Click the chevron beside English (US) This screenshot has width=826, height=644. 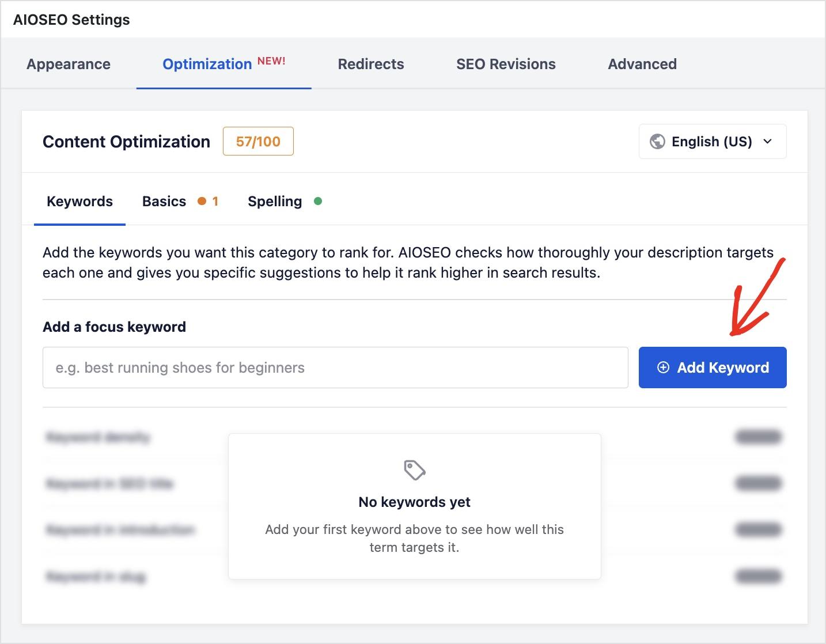point(767,142)
